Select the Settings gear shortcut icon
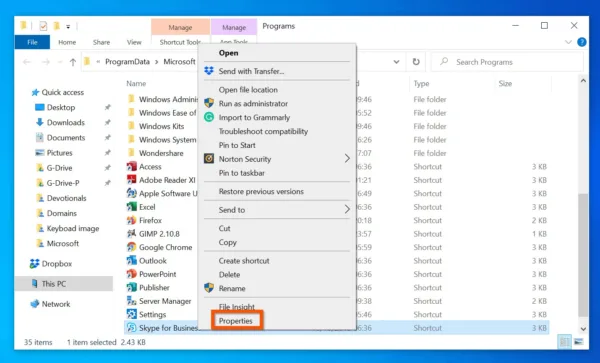Viewport: 600px width, 363px height. (x=132, y=314)
